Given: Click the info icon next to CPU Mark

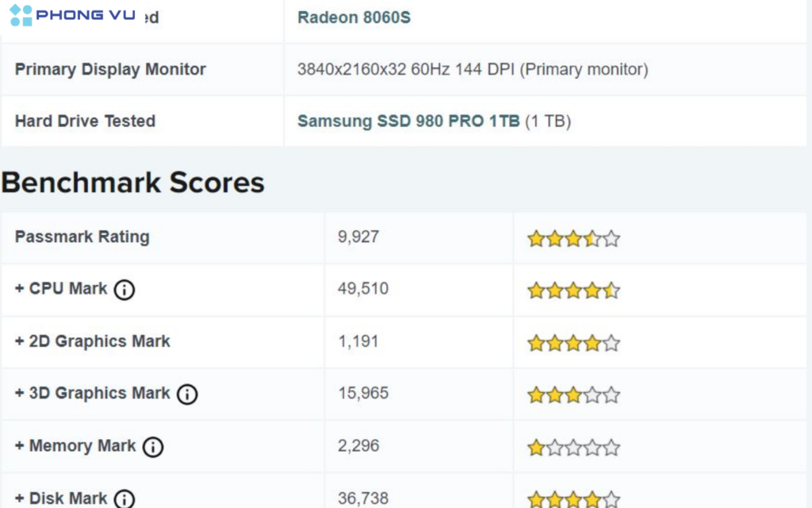Looking at the screenshot, I should pyautogui.click(x=124, y=290).
